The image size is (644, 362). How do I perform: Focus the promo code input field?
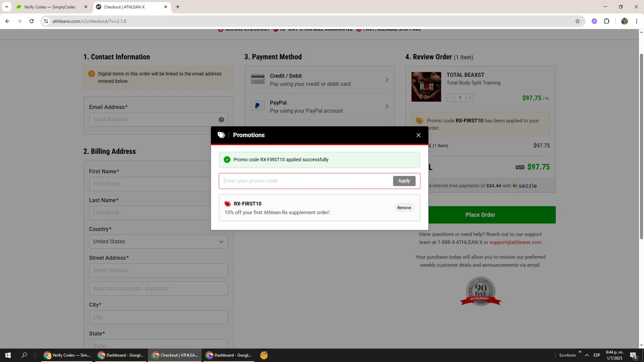point(306,181)
